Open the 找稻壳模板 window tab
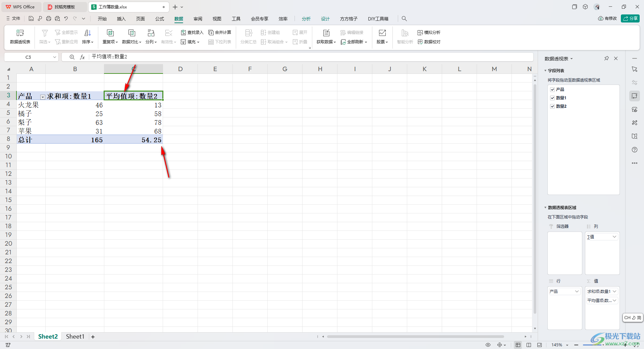Viewport: 644px width, 349px height. (65, 7)
